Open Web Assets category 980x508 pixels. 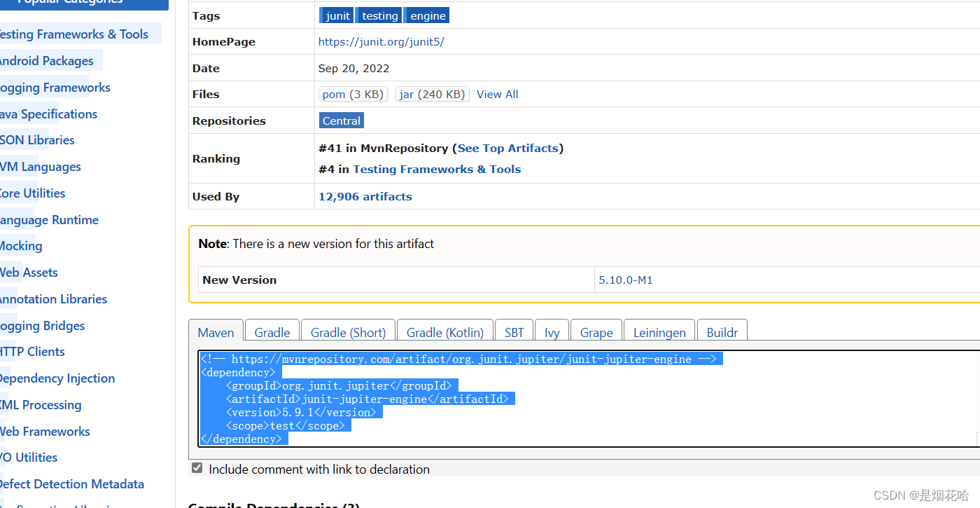pos(28,272)
